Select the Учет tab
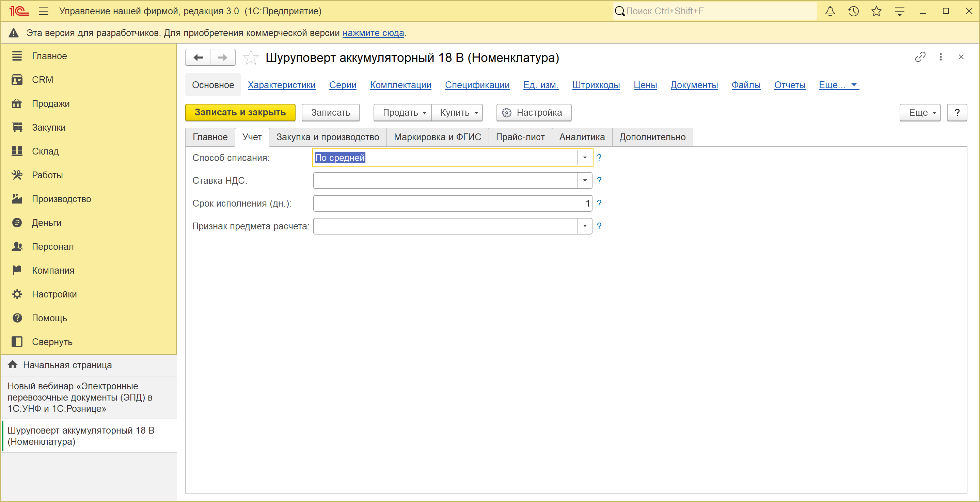 (x=252, y=137)
